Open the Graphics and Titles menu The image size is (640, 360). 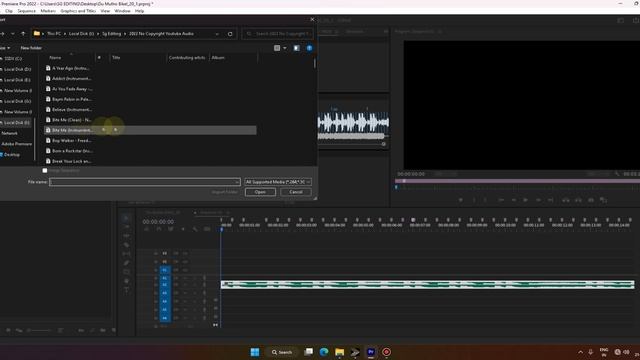(x=78, y=11)
